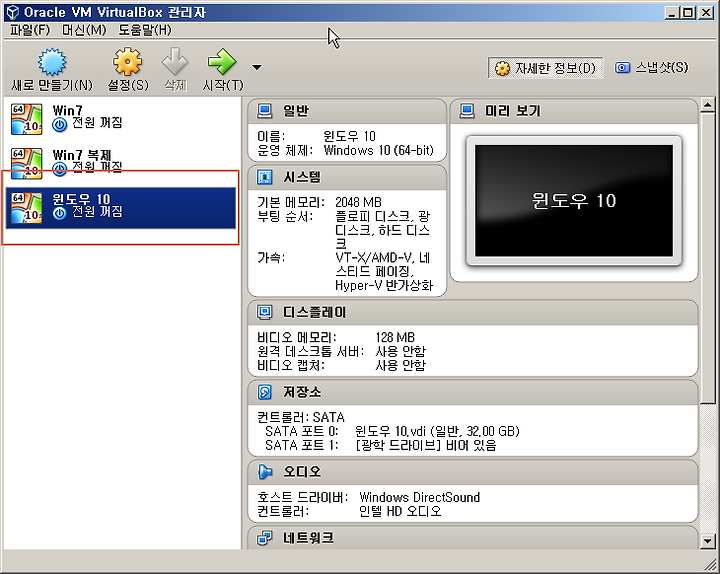Click 인텔 HD 오디오 controller value
This screenshot has height=574, width=720.
(400, 511)
